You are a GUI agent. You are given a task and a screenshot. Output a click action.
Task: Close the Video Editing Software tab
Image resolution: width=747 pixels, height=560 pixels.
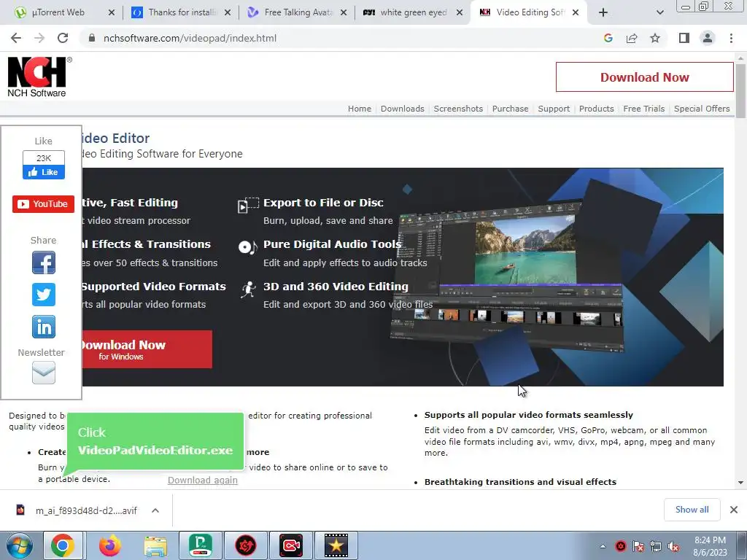[576, 12]
